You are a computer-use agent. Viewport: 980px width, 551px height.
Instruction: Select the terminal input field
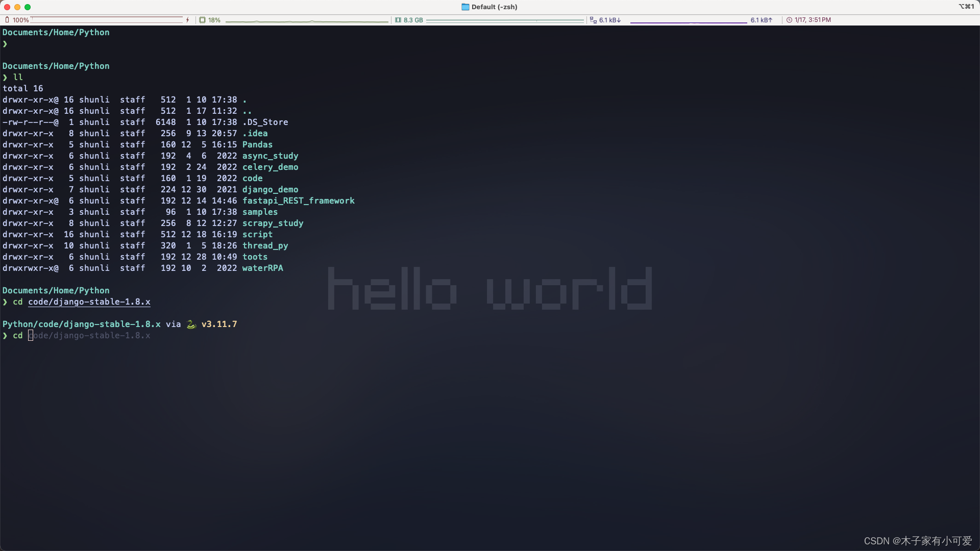(31, 335)
